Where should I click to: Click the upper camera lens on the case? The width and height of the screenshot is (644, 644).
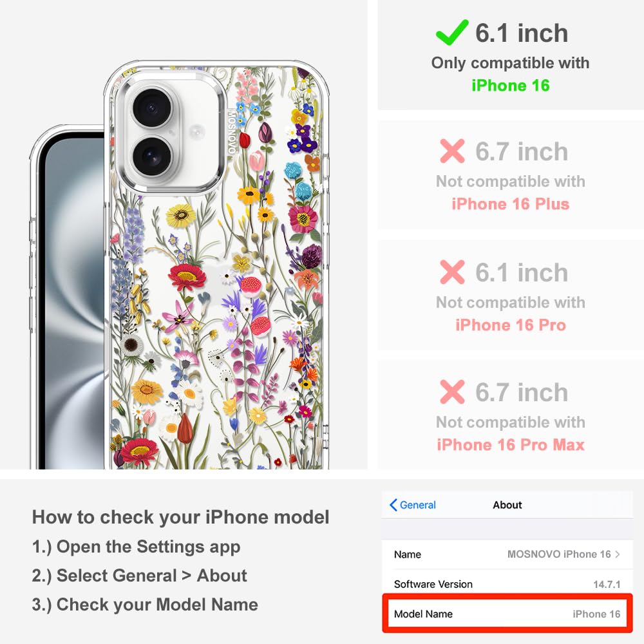coord(152,108)
